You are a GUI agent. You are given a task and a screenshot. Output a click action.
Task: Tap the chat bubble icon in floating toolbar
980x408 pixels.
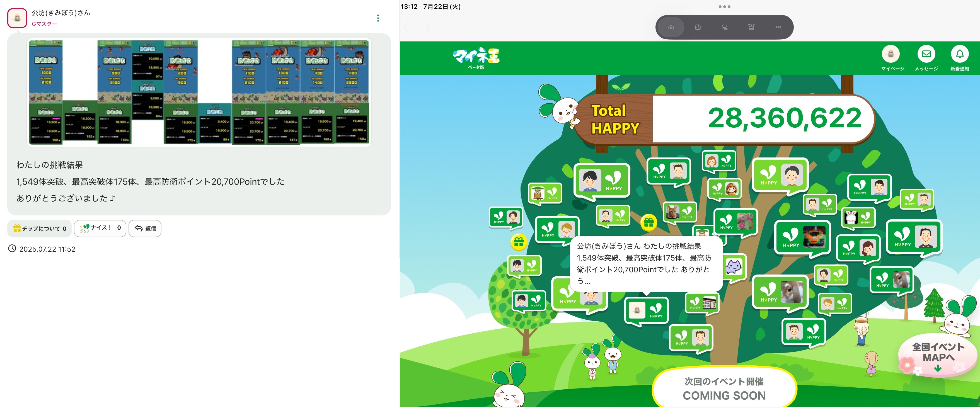pyautogui.click(x=724, y=27)
